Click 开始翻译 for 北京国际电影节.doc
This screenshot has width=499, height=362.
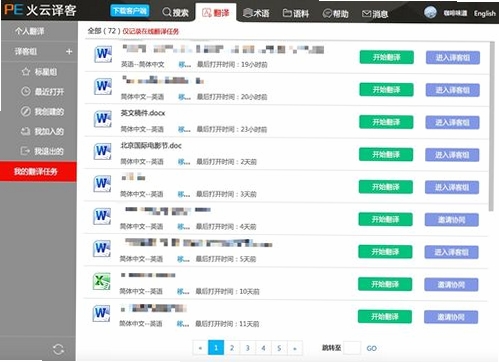click(386, 155)
